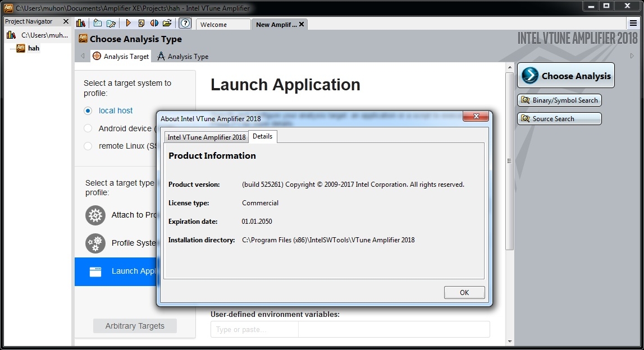Close the About Intel VTune Amplifier dialog
This screenshot has height=350, width=644.
click(x=476, y=116)
